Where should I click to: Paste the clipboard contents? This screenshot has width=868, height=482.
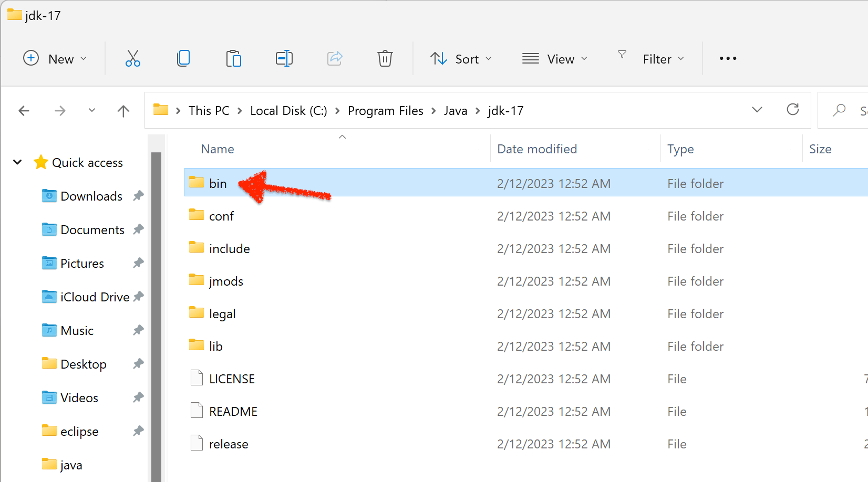[234, 58]
